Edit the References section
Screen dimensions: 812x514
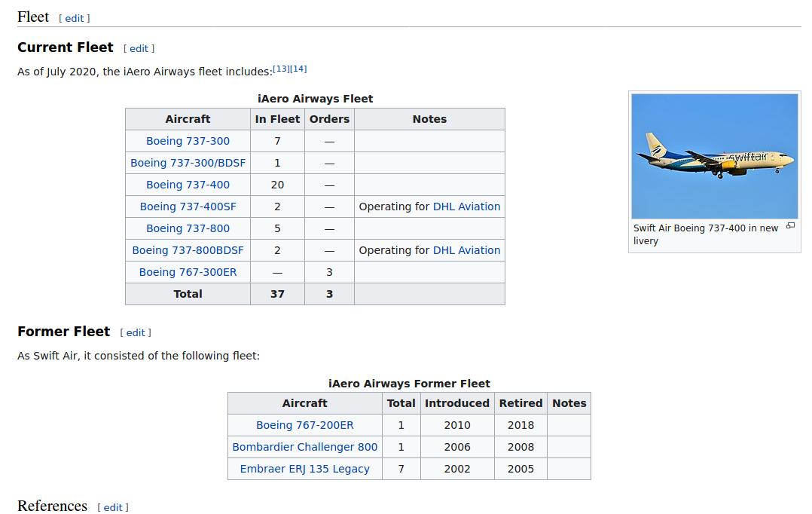click(x=113, y=507)
